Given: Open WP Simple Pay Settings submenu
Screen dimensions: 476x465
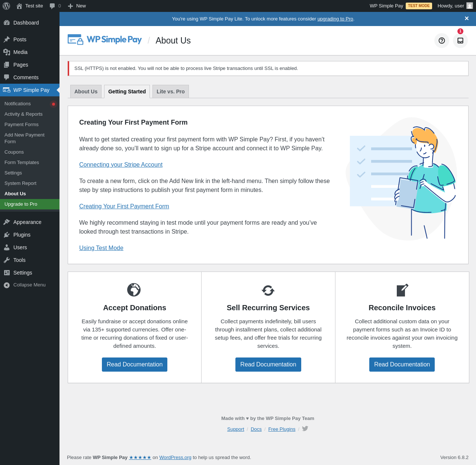Looking at the screenshot, I should pos(30,173).
